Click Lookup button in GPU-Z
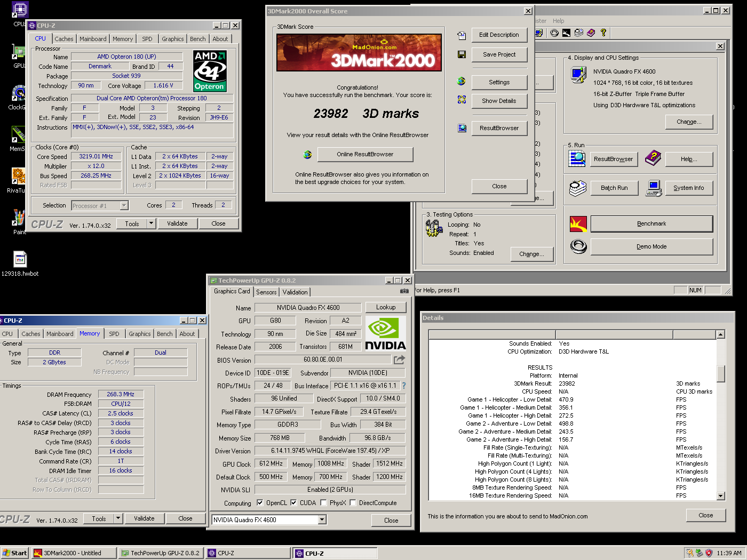This screenshot has width=747, height=560. pos(386,307)
